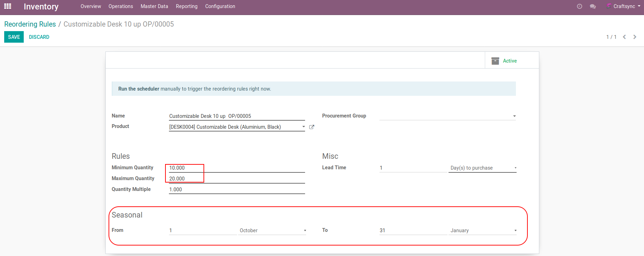Click the Minimum Quantity input field
Viewport: 644px width, 256px height.
click(x=236, y=168)
